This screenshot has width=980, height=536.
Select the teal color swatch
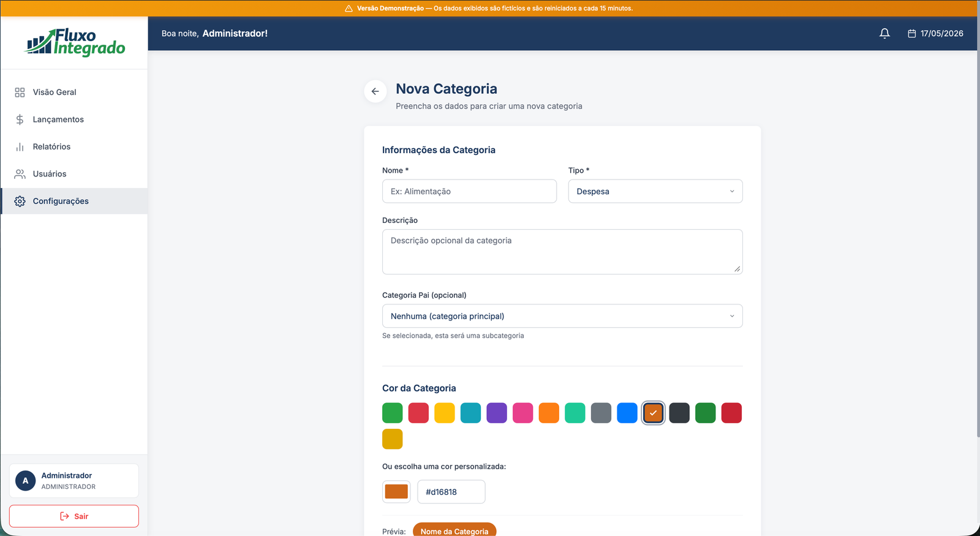point(470,413)
